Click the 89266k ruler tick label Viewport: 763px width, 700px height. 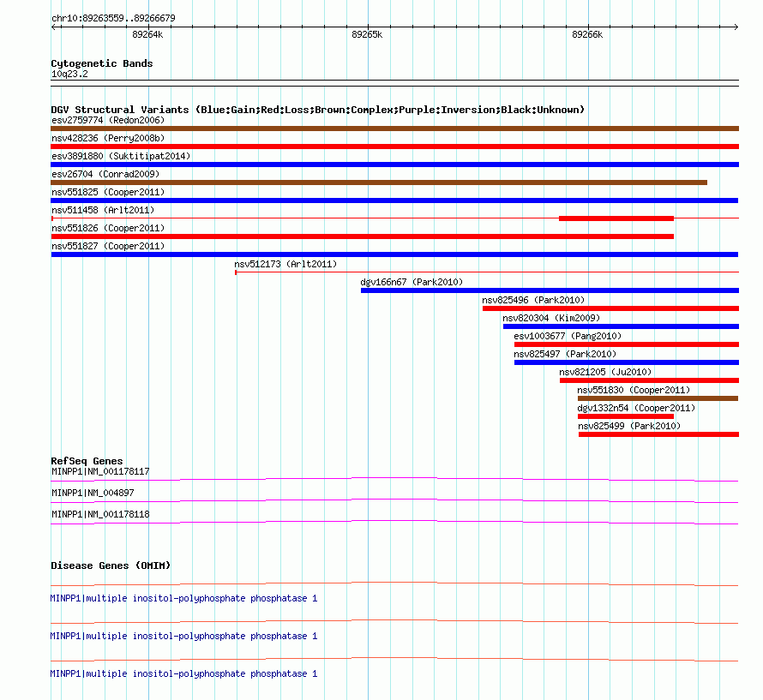point(587,34)
